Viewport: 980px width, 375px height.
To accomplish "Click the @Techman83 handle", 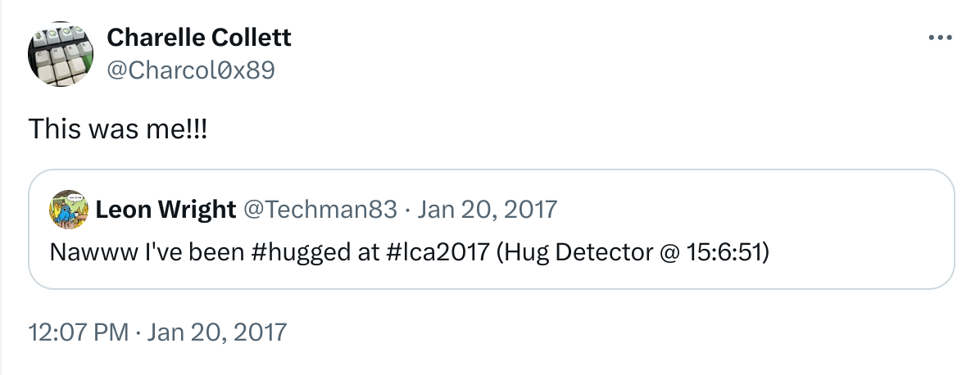I will pyautogui.click(x=320, y=210).
